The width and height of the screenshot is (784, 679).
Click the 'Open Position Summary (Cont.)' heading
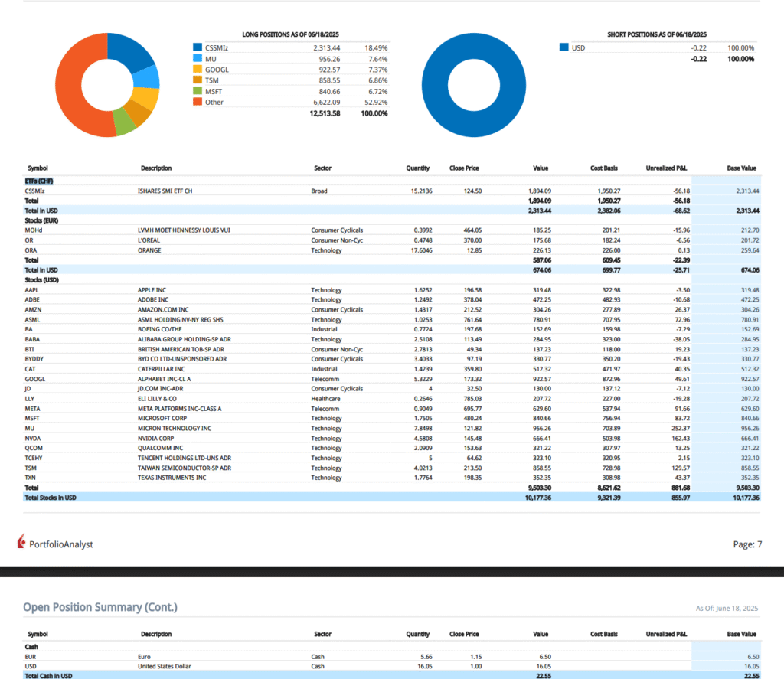(100, 607)
